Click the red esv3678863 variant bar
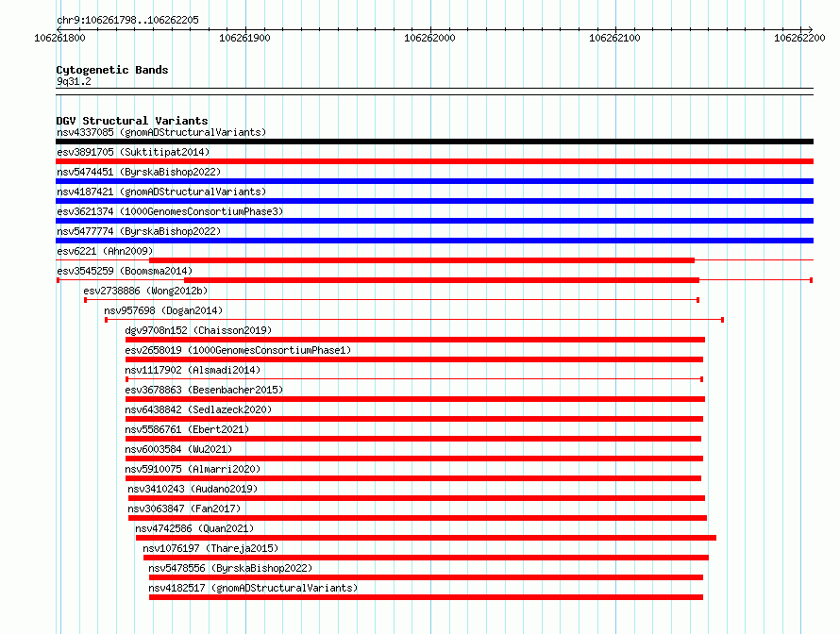Screen dimensions: 840x634 coord(415,399)
